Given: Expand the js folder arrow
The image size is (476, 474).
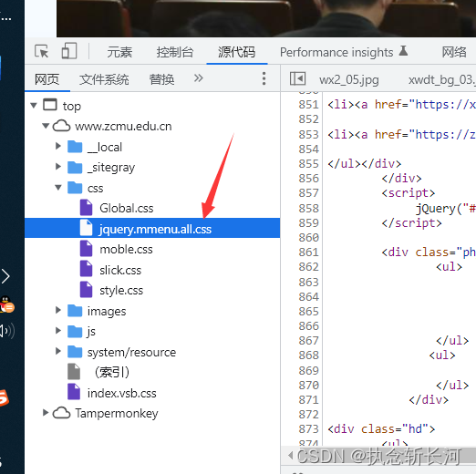Looking at the screenshot, I should 58,331.
